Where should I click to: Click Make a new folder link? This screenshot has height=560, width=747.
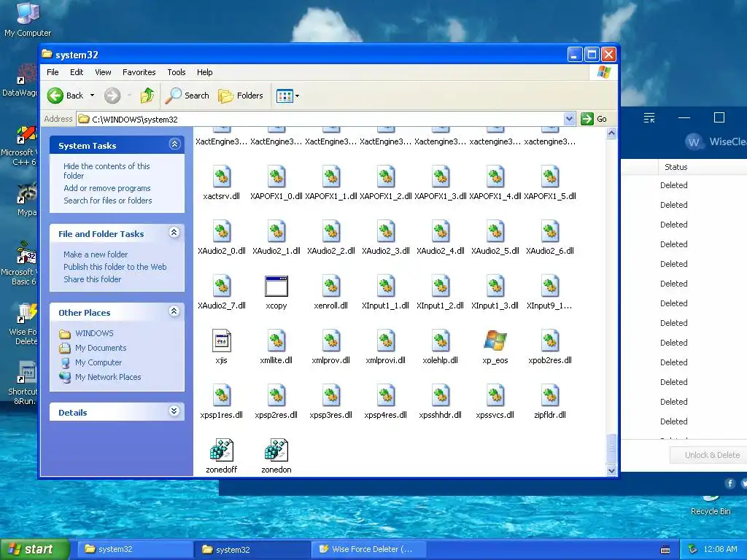(96, 254)
